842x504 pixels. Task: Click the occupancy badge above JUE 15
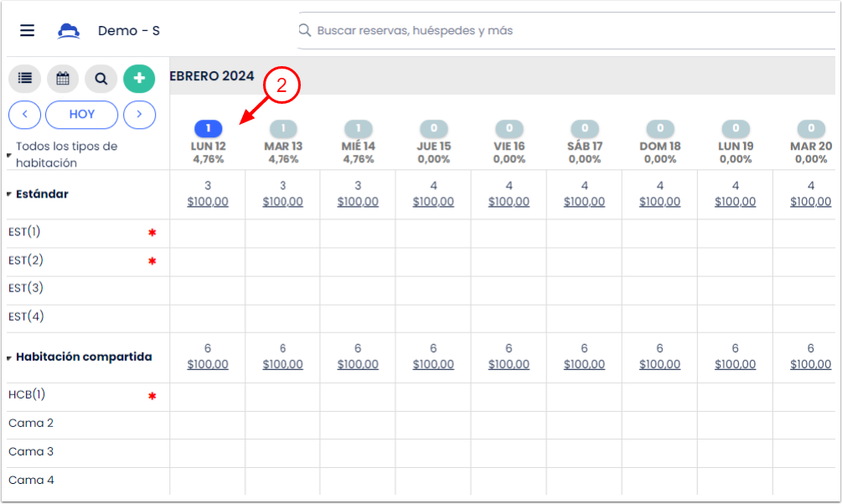pyautogui.click(x=433, y=128)
